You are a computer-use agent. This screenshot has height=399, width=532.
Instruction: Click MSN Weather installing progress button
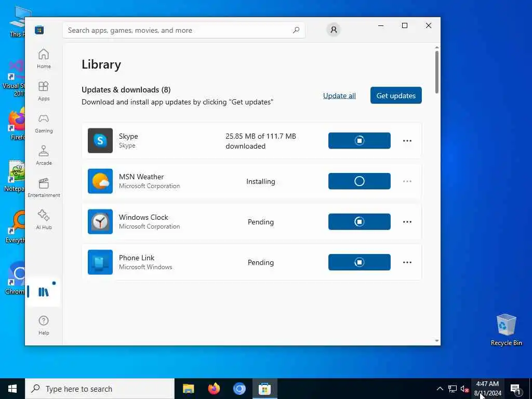click(360, 181)
